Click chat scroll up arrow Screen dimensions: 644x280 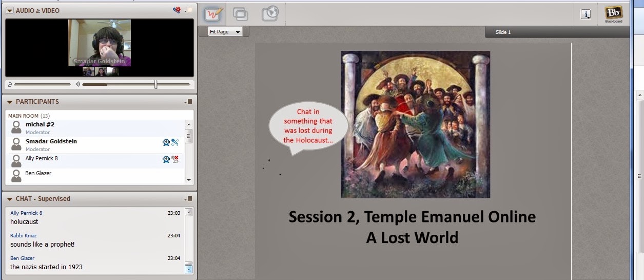point(188,212)
